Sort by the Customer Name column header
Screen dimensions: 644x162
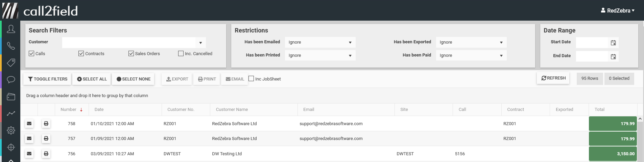(x=232, y=110)
